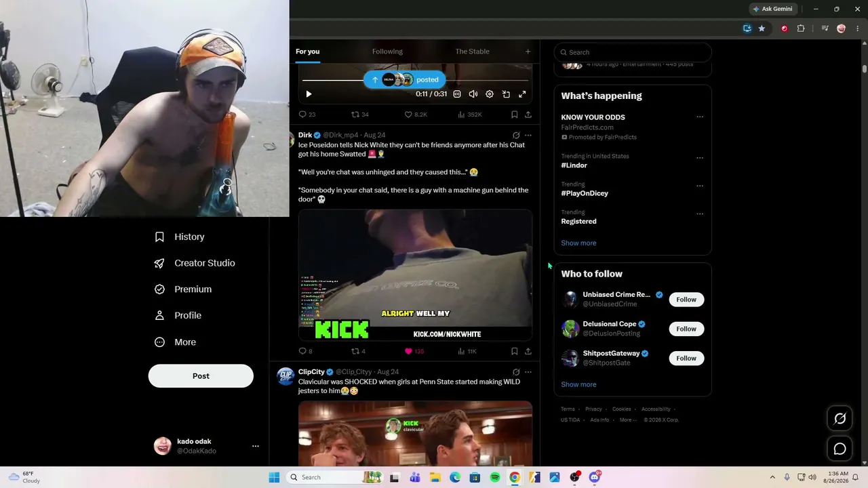Share Dirk's post
Screen dimensions: 868x488
click(528, 351)
